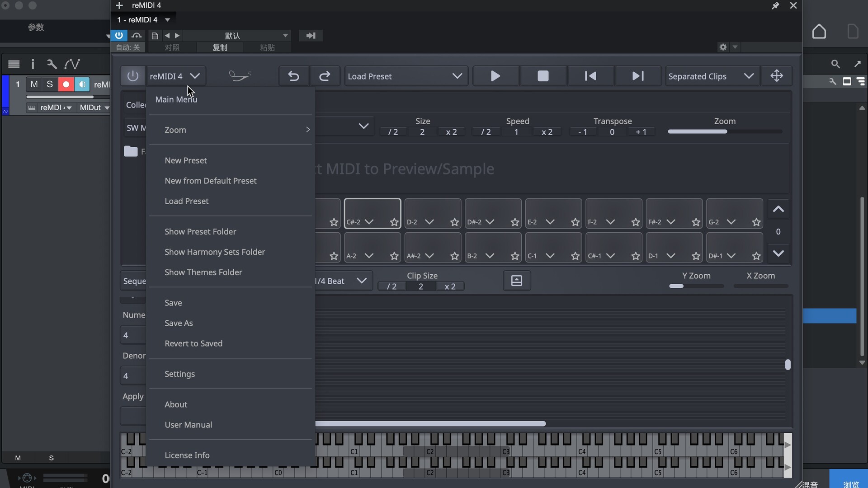Viewport: 868px width, 488px height.
Task: Solo track 1 with S button
Action: 50,84
